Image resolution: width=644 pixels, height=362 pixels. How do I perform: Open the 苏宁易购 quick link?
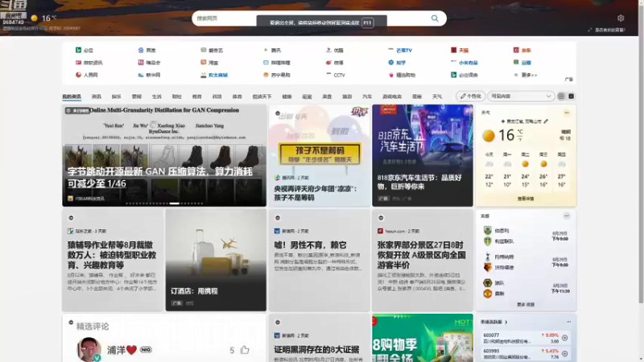(277, 75)
